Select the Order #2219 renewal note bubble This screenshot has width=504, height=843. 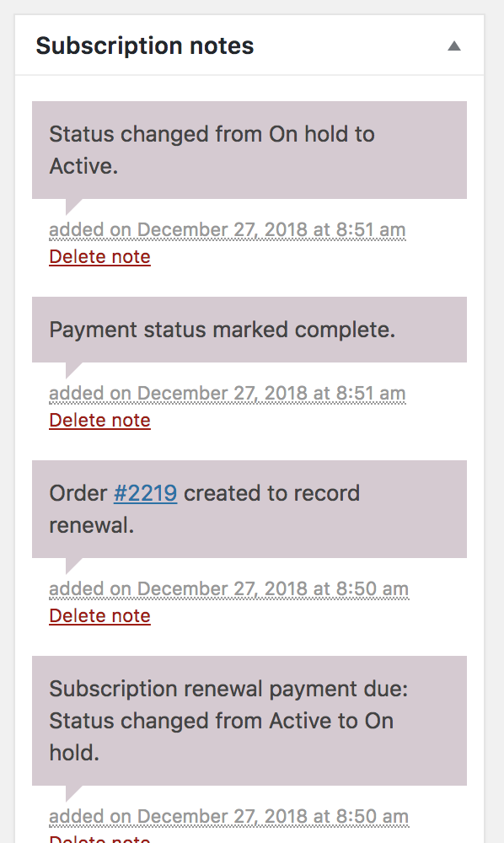(x=249, y=509)
